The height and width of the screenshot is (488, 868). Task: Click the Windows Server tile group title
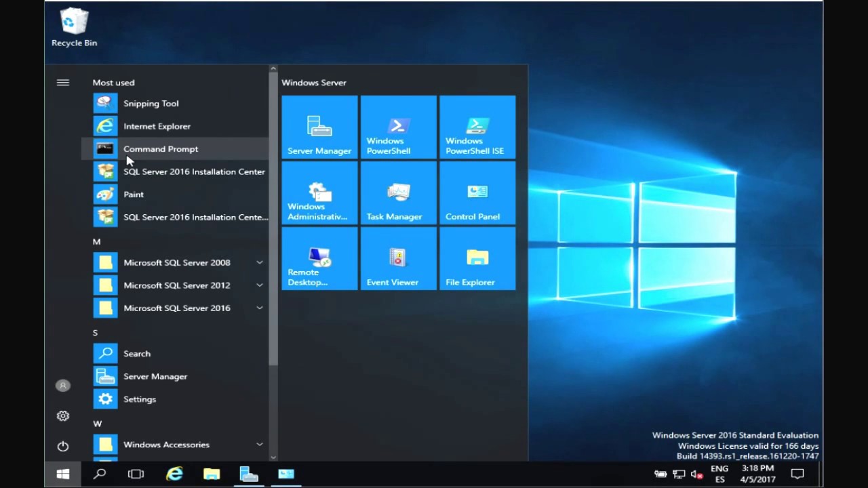(x=314, y=83)
